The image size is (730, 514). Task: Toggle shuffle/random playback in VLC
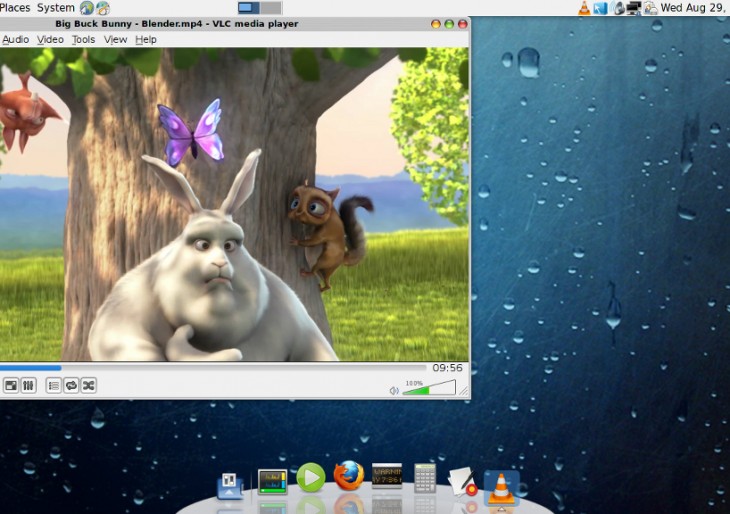tap(88, 385)
